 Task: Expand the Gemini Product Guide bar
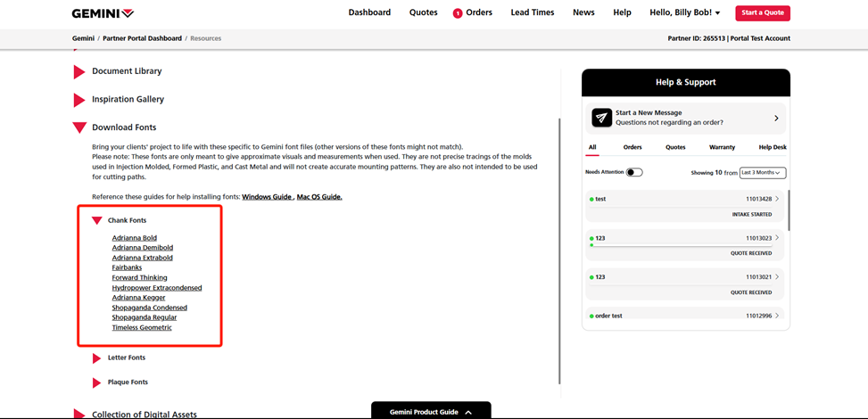[x=431, y=412]
